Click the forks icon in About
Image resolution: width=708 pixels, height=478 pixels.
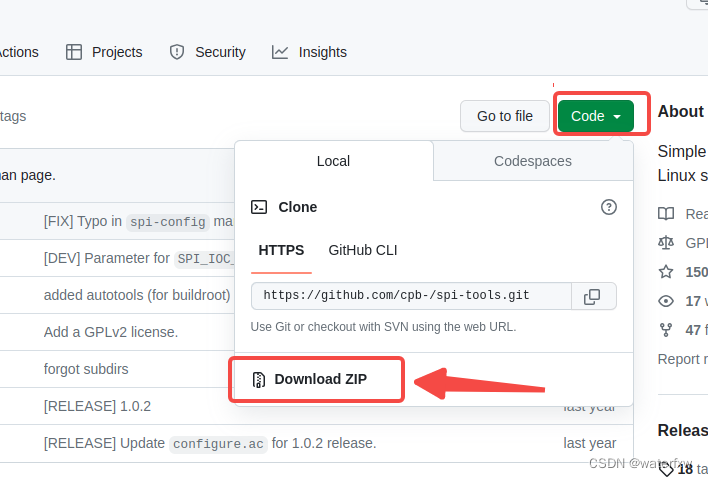pyautogui.click(x=666, y=330)
